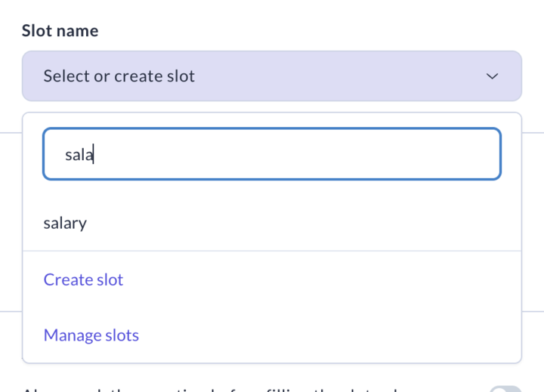This screenshot has height=392, width=544.
Task: Click the 'Slot name' field label
Action: pyautogui.click(x=60, y=31)
